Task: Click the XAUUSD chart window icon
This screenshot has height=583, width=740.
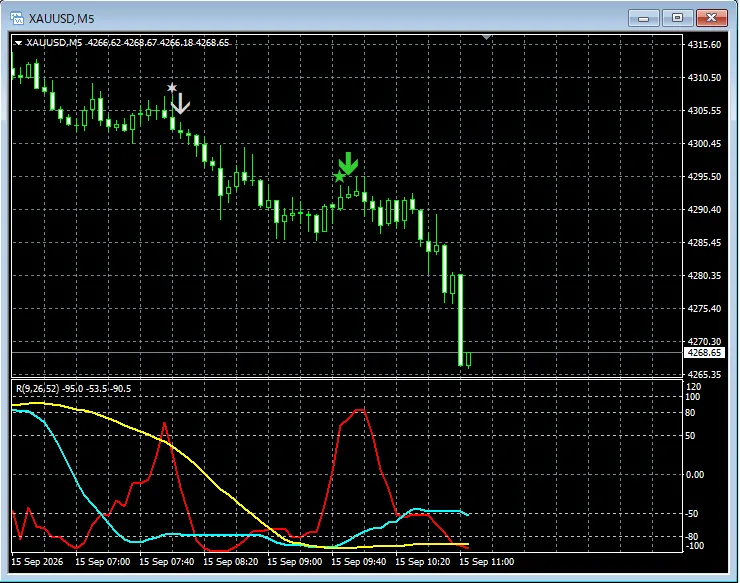Action: coord(17,18)
